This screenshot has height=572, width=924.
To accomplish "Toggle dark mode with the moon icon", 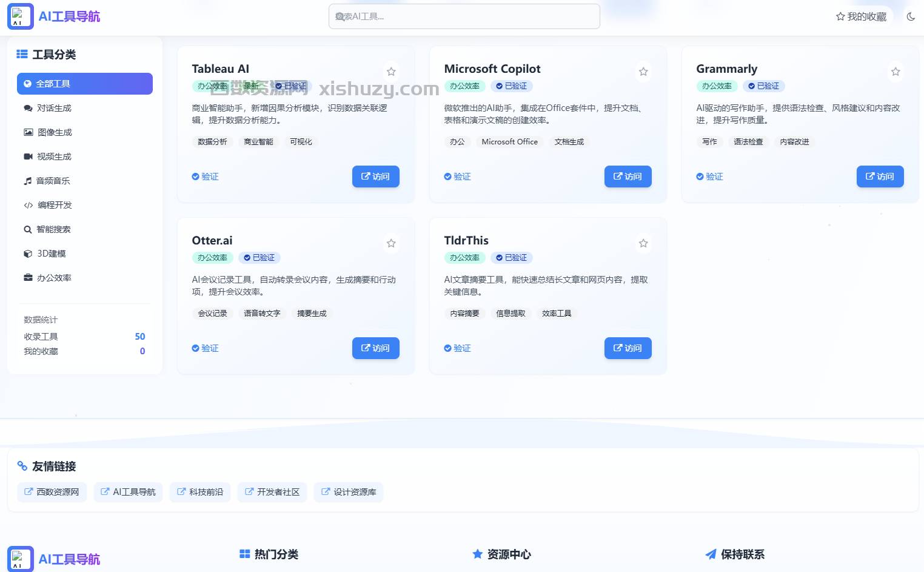I will pyautogui.click(x=911, y=16).
